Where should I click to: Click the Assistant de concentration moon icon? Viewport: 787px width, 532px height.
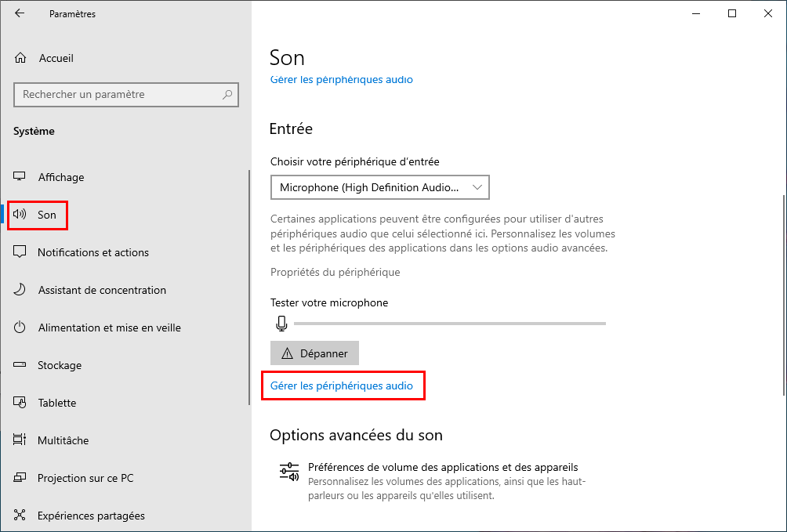(20, 290)
